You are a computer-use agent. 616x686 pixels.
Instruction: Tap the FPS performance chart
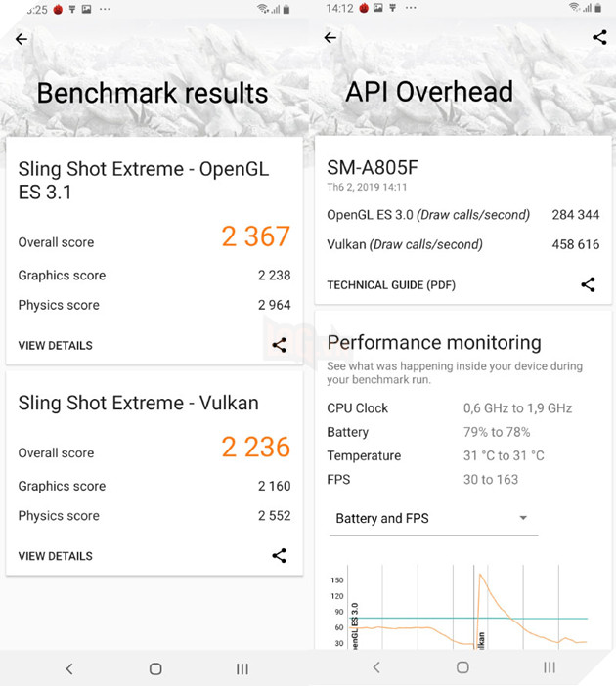[460, 606]
